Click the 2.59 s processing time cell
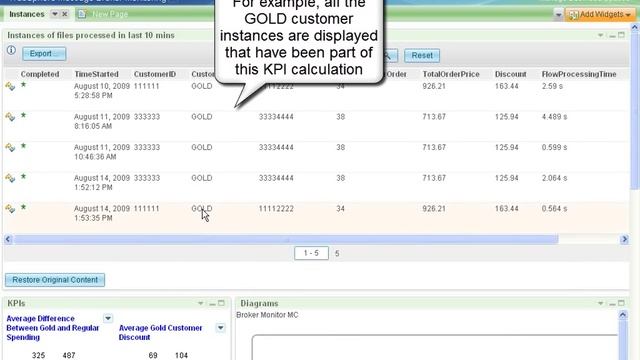The height and width of the screenshot is (360, 640). [552, 87]
